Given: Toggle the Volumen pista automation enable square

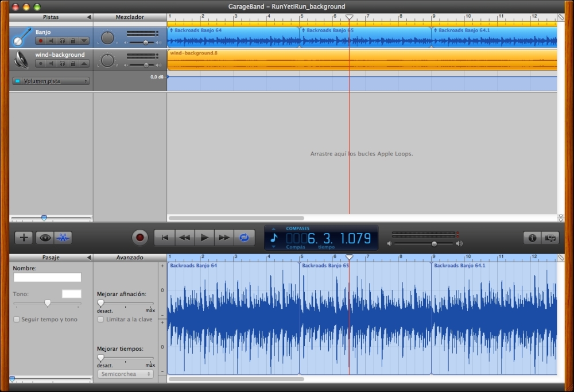Looking at the screenshot, I should 17,81.
